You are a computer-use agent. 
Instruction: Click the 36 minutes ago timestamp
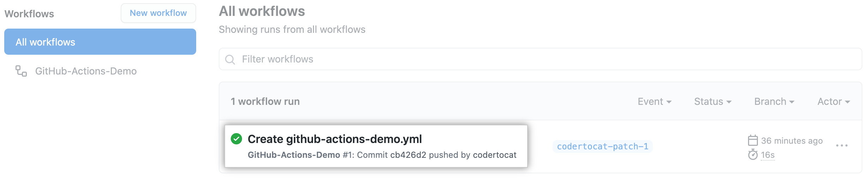(791, 141)
